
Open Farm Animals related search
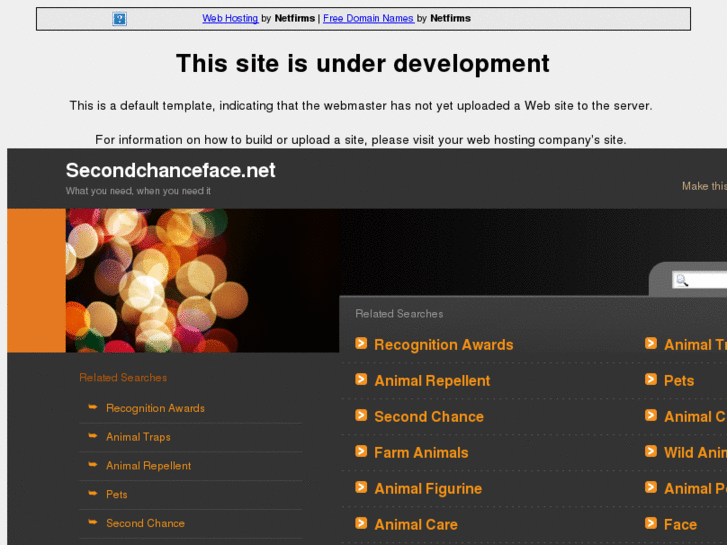[x=421, y=453]
